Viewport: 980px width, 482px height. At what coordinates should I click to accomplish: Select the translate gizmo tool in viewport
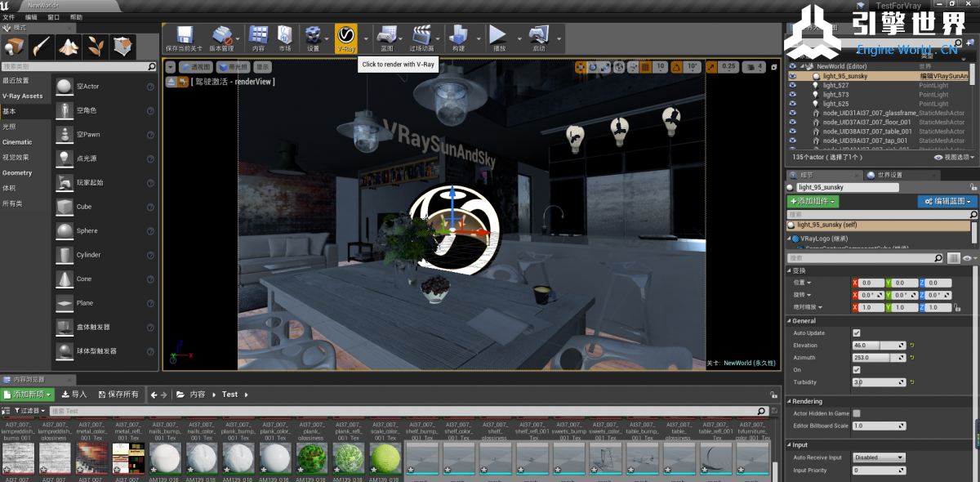click(581, 67)
